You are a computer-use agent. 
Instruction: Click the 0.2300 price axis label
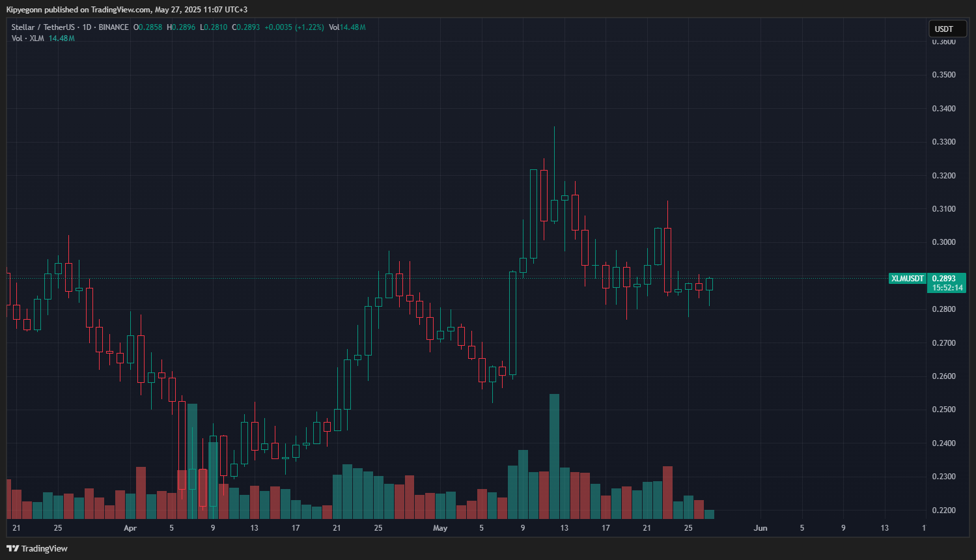(944, 477)
